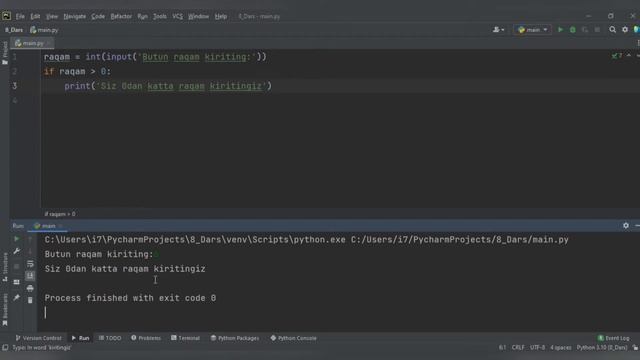Open TODO tool window
This screenshot has width=640, height=360.
[x=110, y=338]
